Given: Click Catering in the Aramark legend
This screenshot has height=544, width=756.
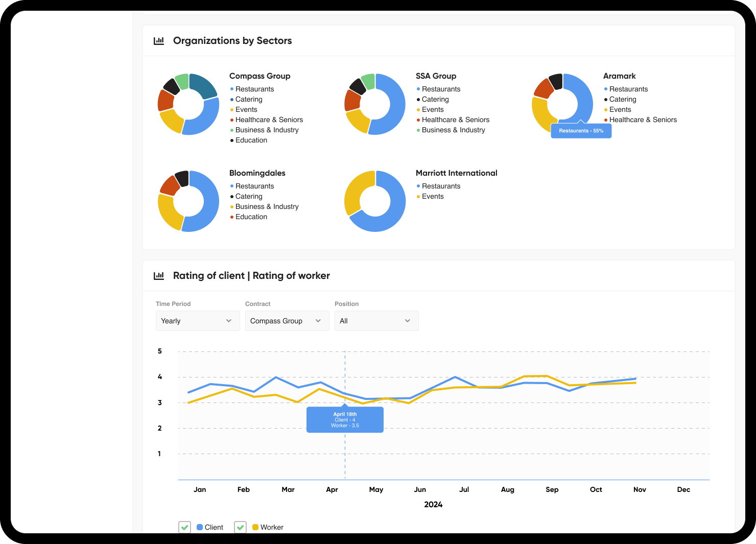Looking at the screenshot, I should tap(623, 99).
